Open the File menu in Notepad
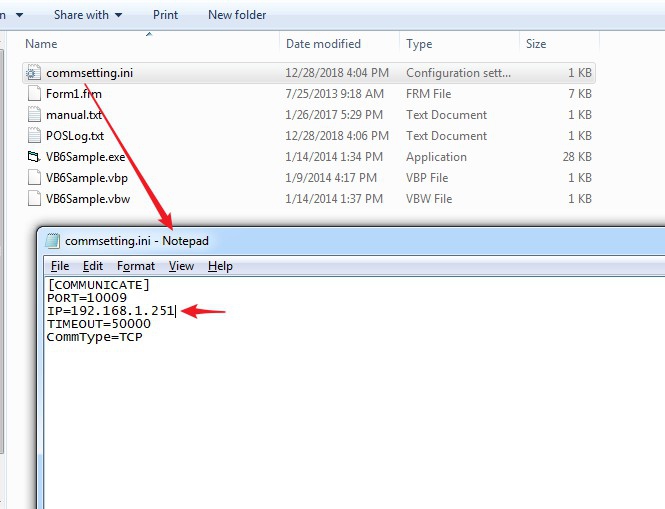This screenshot has width=665, height=509. (60, 266)
